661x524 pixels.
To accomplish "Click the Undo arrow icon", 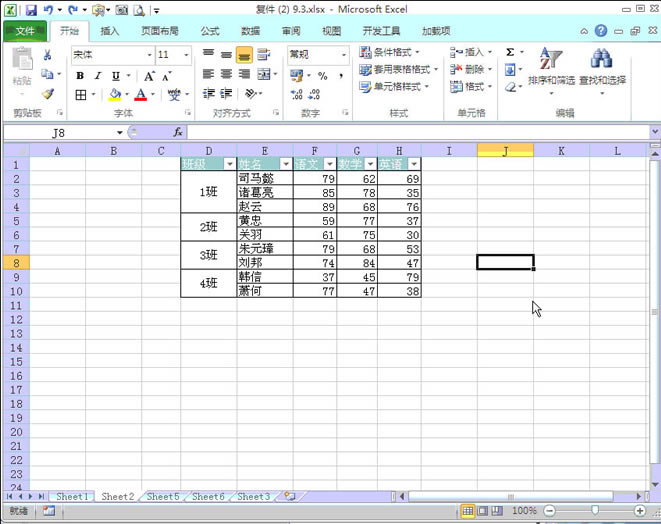I will point(48,10).
